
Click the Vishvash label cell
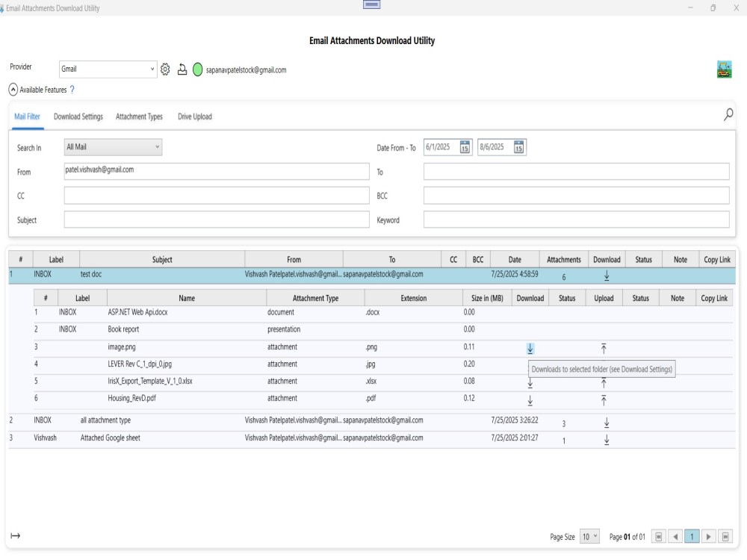(x=46, y=438)
